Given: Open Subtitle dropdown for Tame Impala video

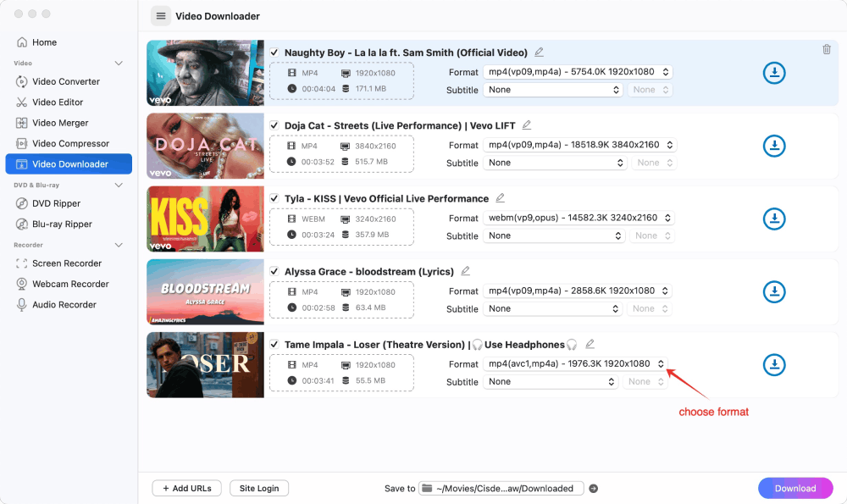Looking at the screenshot, I should [551, 381].
